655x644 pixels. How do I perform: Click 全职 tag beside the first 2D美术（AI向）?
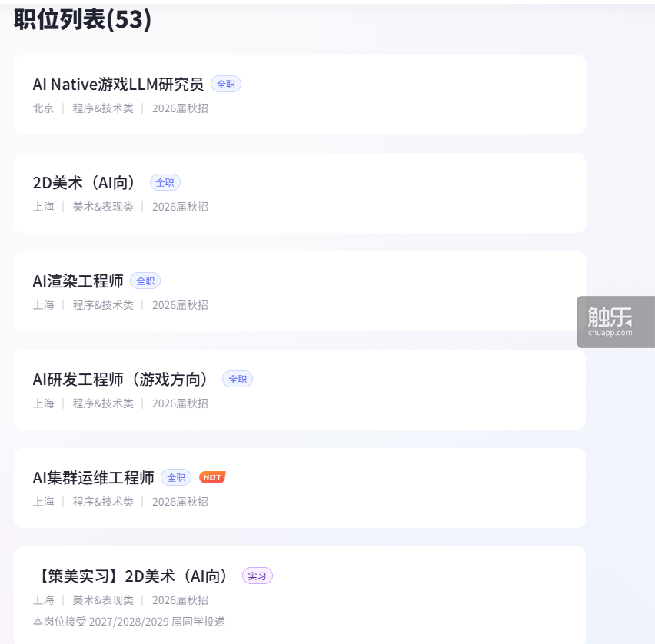[x=165, y=182]
